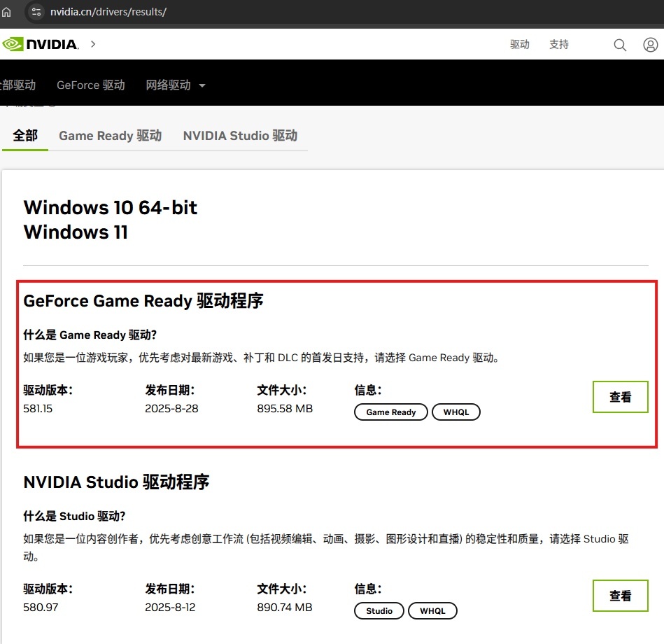
Task: Expand the chevron next to NVIDIA logo
Action: click(x=93, y=44)
